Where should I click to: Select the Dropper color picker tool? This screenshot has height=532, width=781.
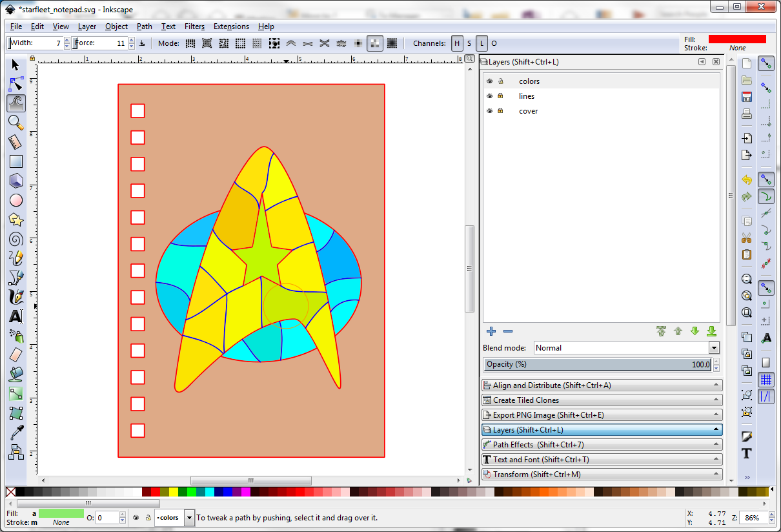tap(16, 433)
